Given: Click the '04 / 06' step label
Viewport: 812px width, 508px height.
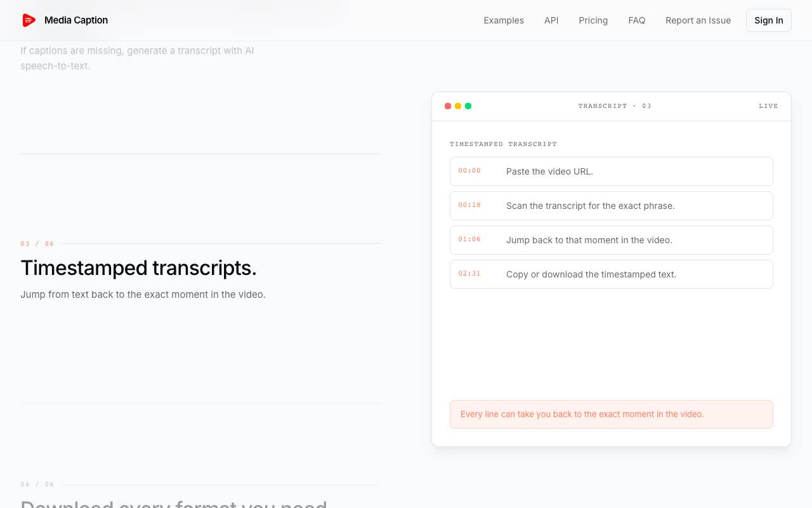Looking at the screenshot, I should tap(37, 485).
